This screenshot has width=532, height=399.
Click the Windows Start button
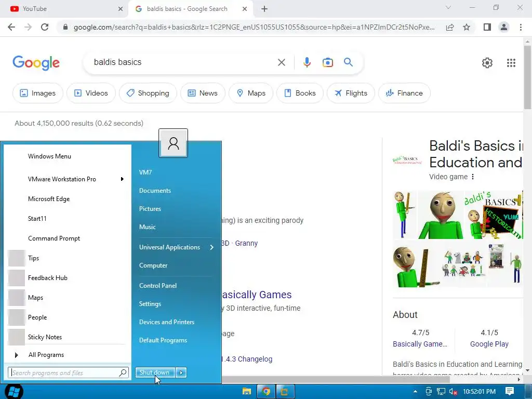[x=14, y=392]
